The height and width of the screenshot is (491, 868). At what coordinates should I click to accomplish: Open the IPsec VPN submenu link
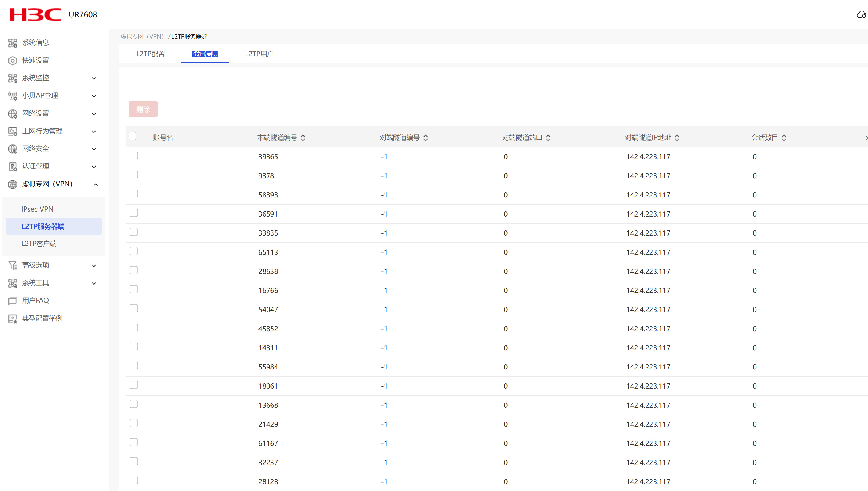(x=37, y=209)
